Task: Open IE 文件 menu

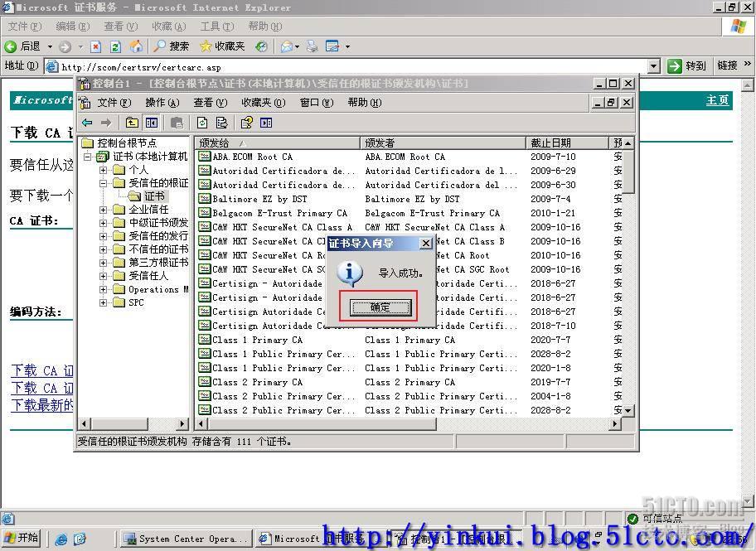Action: coord(25,26)
